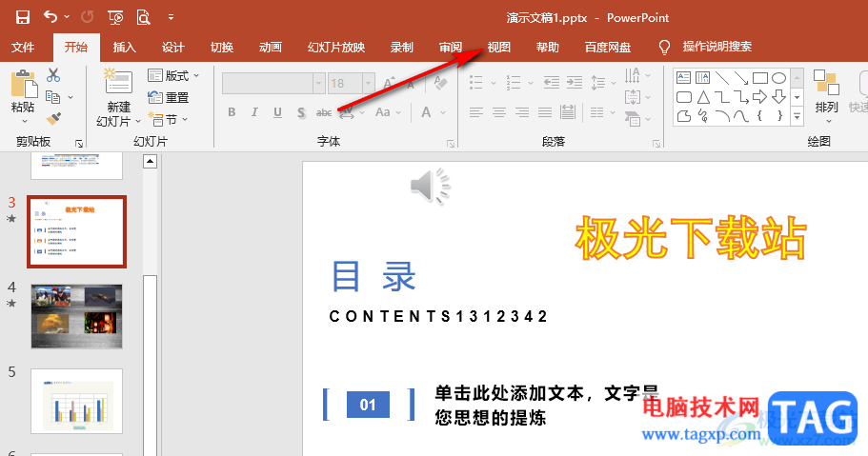The image size is (868, 456).
Task: Select the rectangle shape in gallery
Action: (760, 77)
